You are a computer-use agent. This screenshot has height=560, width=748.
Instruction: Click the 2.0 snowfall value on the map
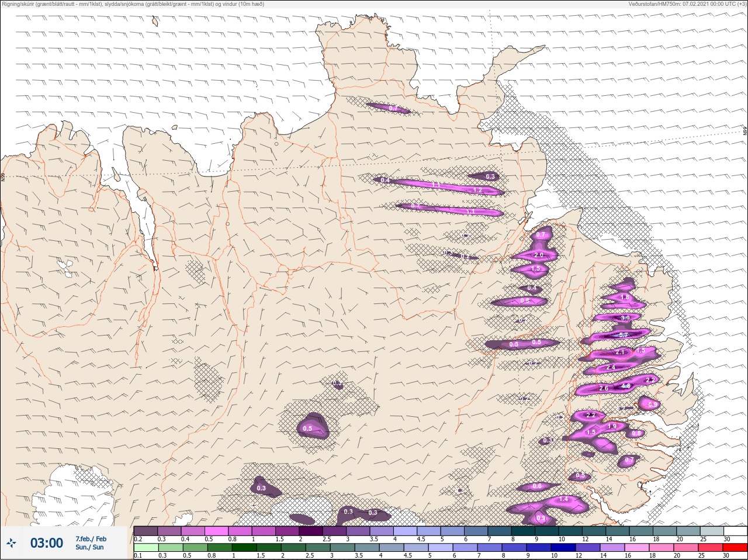click(539, 255)
